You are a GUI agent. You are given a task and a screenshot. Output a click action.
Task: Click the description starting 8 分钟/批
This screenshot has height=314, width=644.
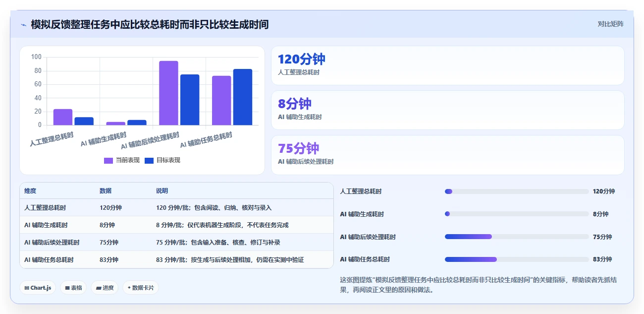click(222, 225)
